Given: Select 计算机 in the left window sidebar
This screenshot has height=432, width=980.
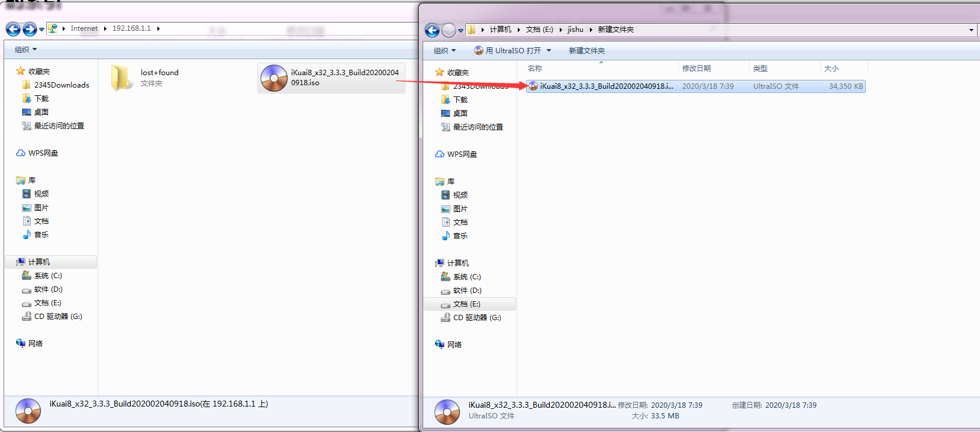Looking at the screenshot, I should click(51, 262).
